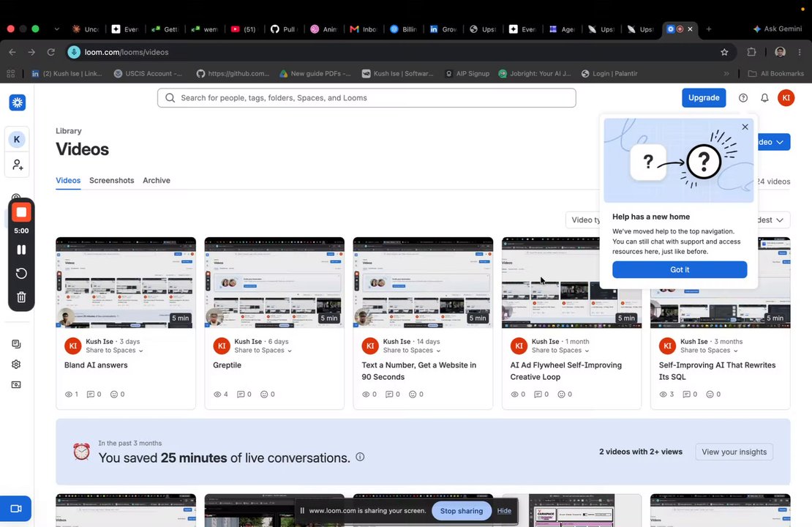812x527 pixels.
Task: Switch to the Screenshots tab
Action: (111, 180)
